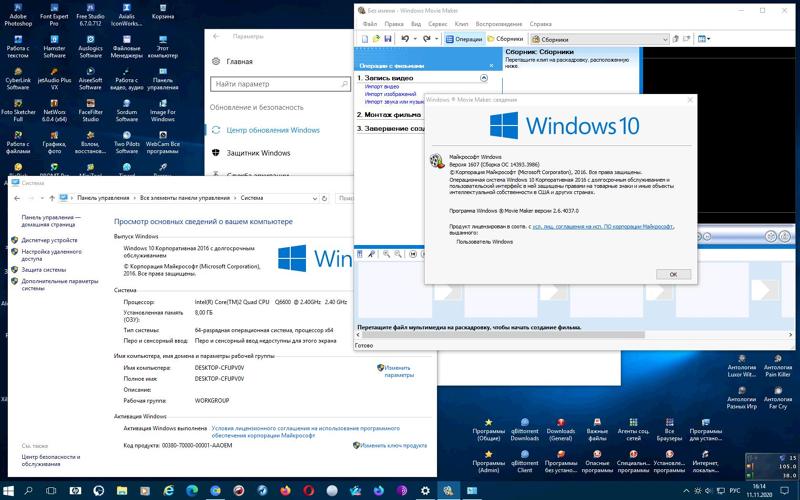
Task: Toggle the Операции tasks pane button
Action: coord(464,39)
